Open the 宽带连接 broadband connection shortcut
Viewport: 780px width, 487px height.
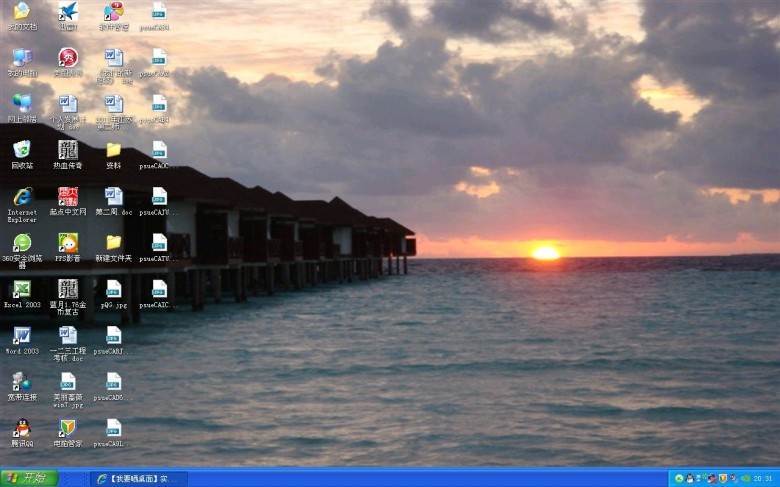[x=21, y=381]
